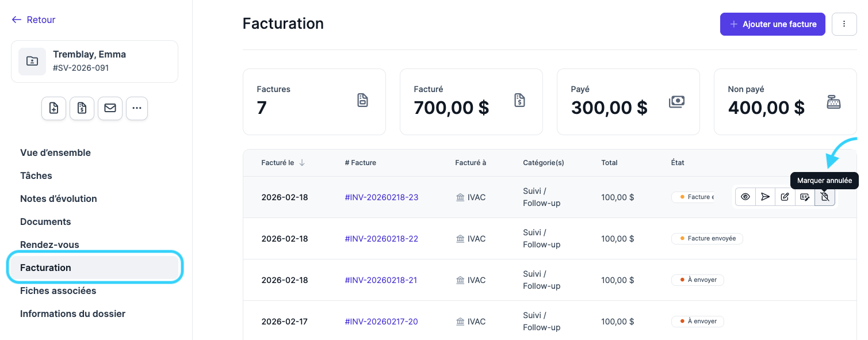The image size is (868, 340).
Task: Open vertical ellipsis menu beside Ajouter une facture
Action: pos(844,24)
